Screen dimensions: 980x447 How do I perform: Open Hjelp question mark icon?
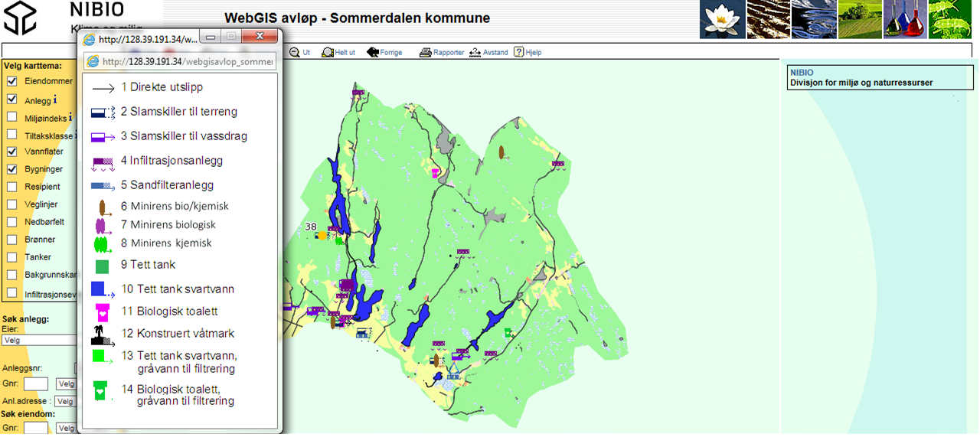518,52
